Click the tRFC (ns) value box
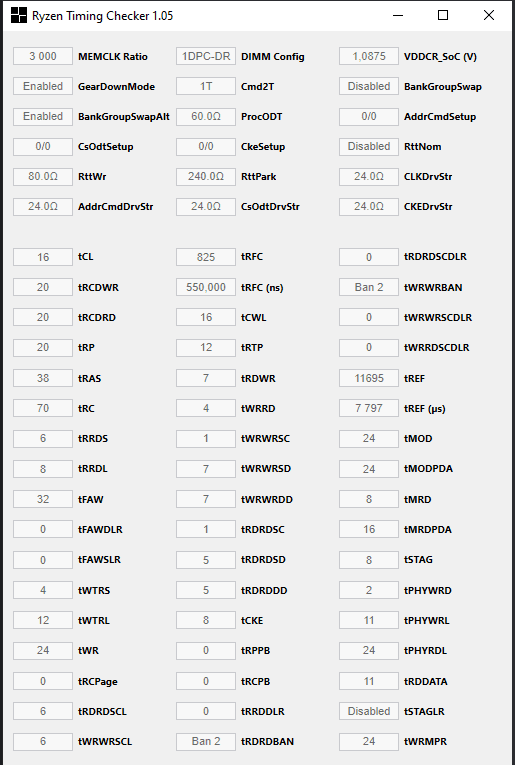Image resolution: width=515 pixels, height=765 pixels. tap(206, 287)
